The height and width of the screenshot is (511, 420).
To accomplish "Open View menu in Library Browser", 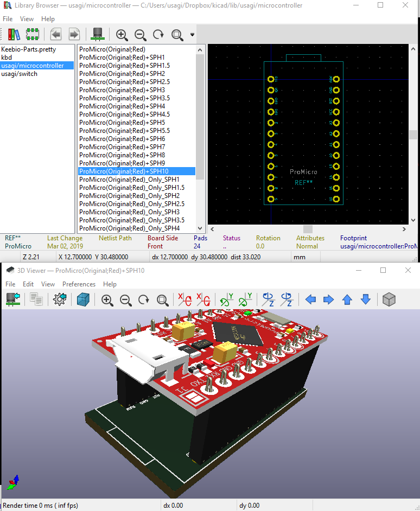I will [27, 19].
